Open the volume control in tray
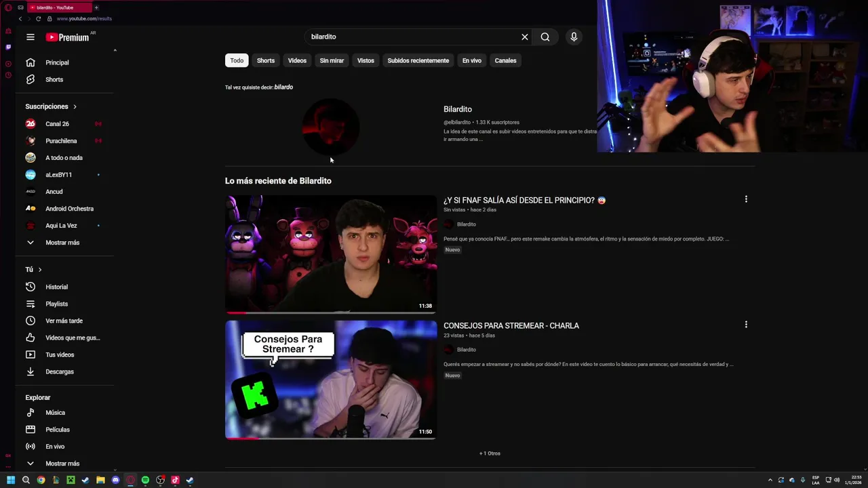Viewport: 868px width, 488px height. pyautogui.click(x=836, y=480)
